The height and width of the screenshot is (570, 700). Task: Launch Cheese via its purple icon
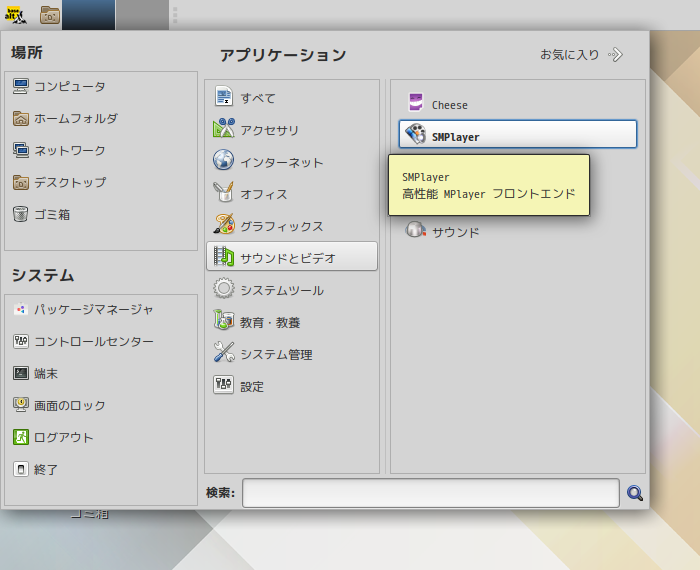416,102
